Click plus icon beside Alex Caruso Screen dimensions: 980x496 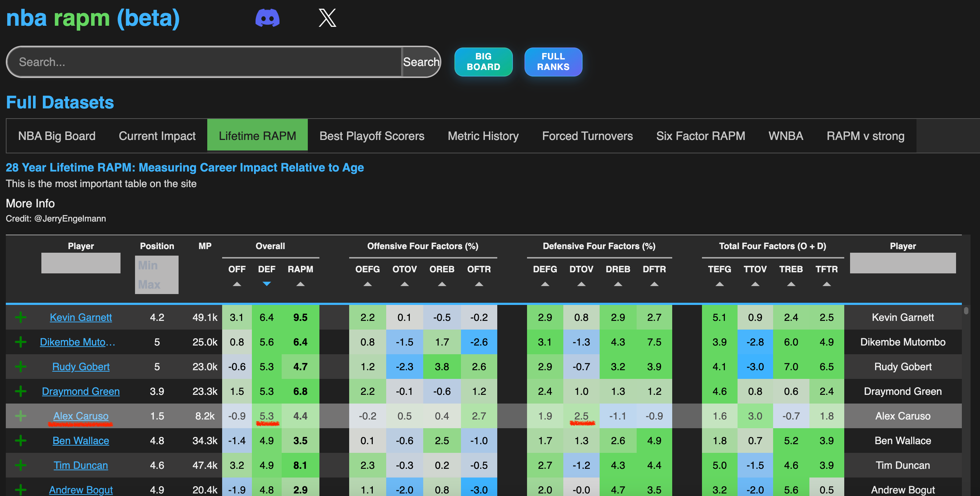click(21, 416)
